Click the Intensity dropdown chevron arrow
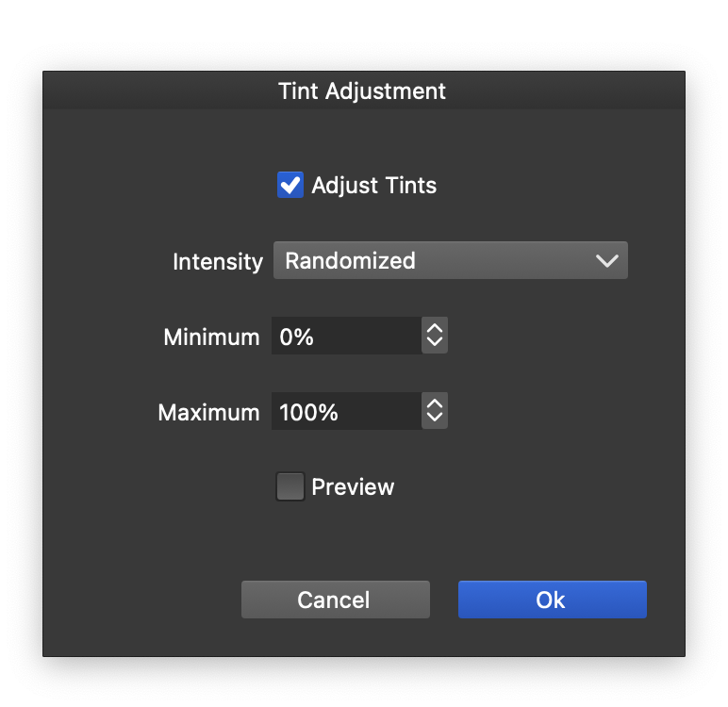This screenshot has height=707, width=728. click(606, 261)
